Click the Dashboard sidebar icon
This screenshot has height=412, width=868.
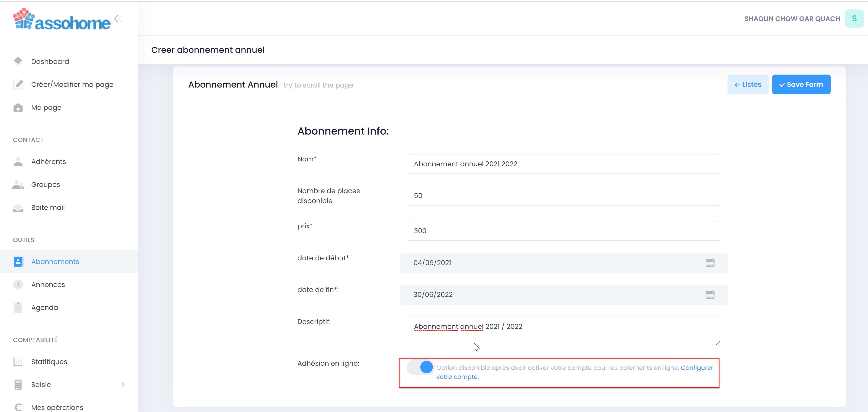click(18, 61)
